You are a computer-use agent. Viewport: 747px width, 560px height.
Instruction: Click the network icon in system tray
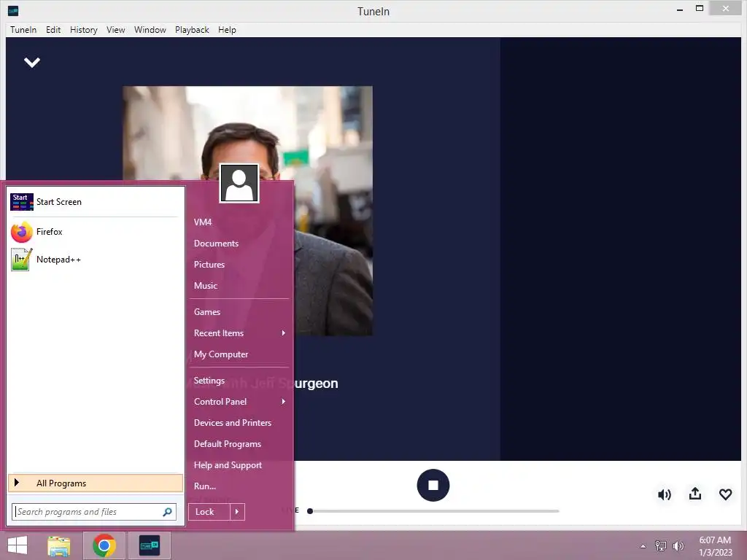(660, 546)
